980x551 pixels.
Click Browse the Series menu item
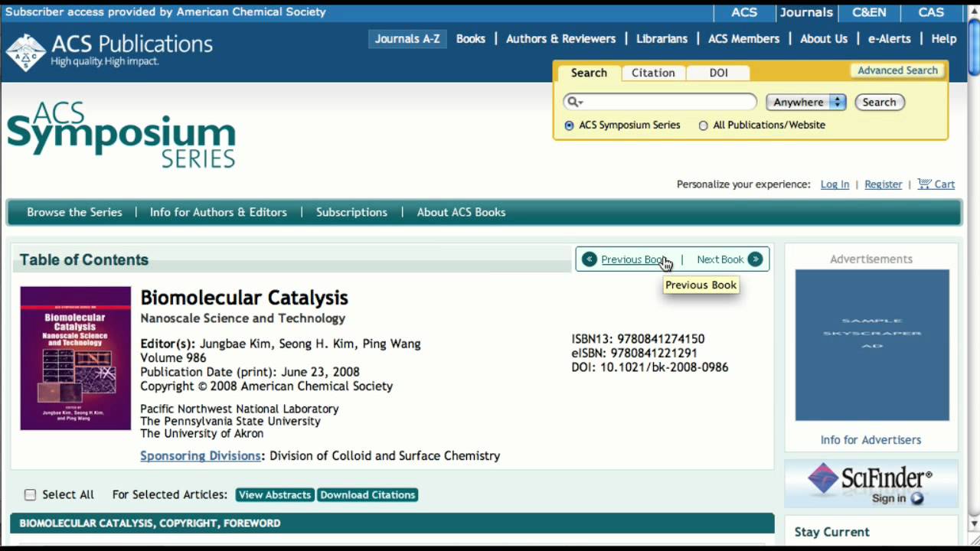click(74, 212)
